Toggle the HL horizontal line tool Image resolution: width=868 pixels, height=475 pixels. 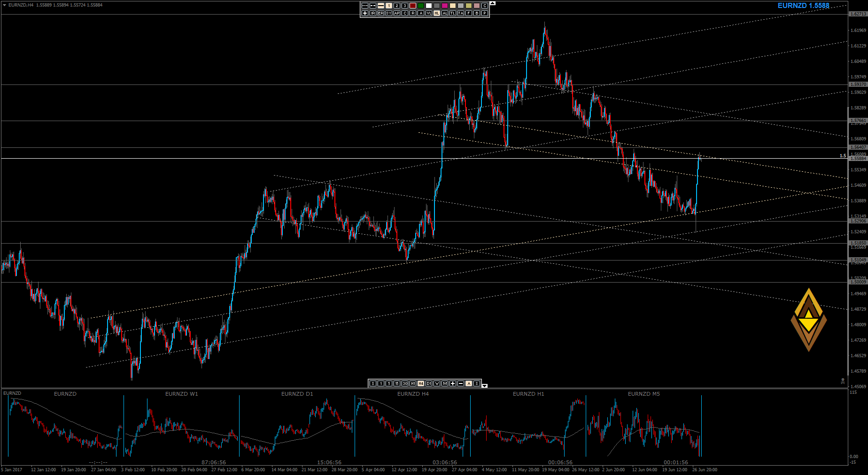(x=437, y=13)
